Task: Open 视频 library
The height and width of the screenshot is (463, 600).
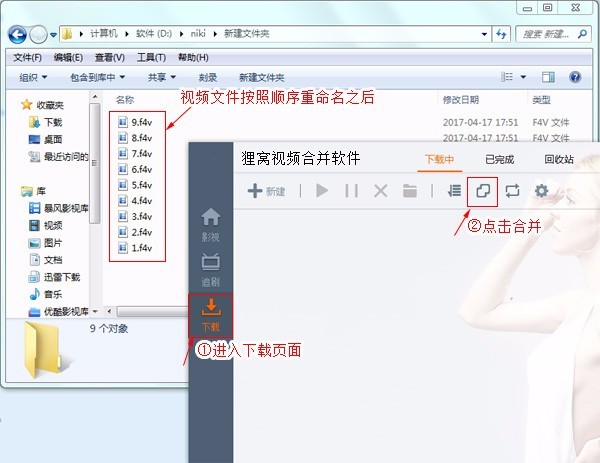Action: (x=45, y=225)
